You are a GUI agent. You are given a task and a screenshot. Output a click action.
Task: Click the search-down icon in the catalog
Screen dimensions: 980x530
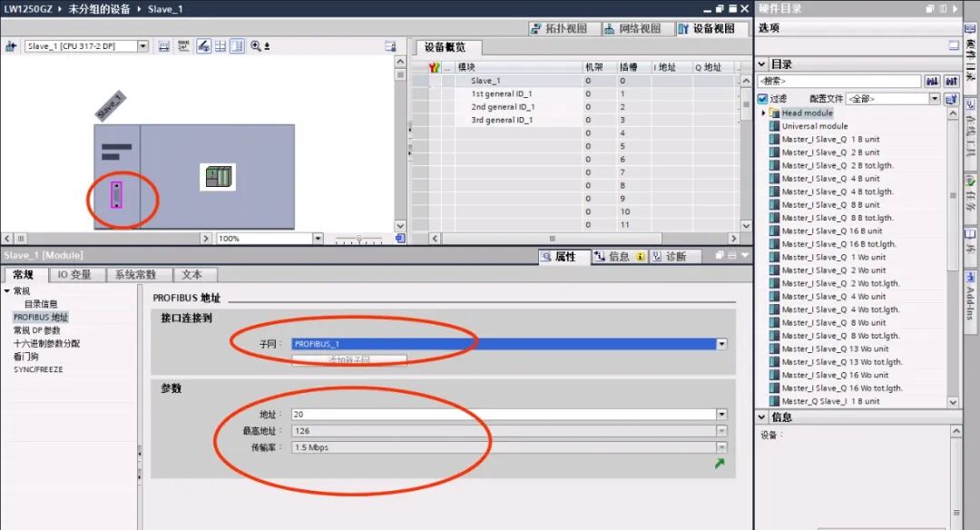(933, 82)
